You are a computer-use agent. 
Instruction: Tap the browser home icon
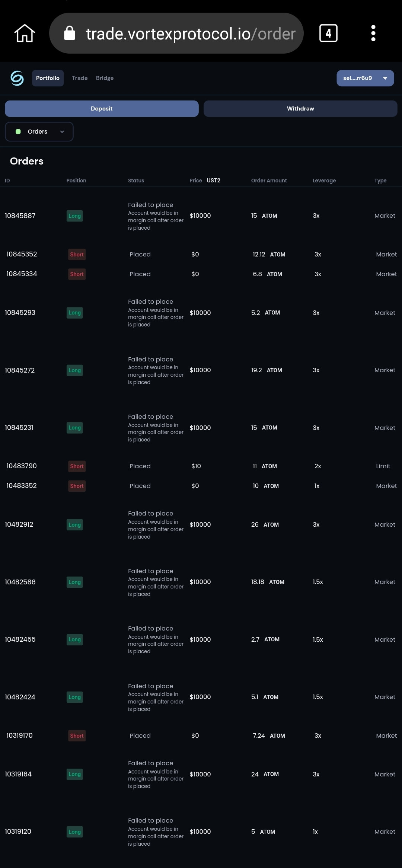(25, 33)
